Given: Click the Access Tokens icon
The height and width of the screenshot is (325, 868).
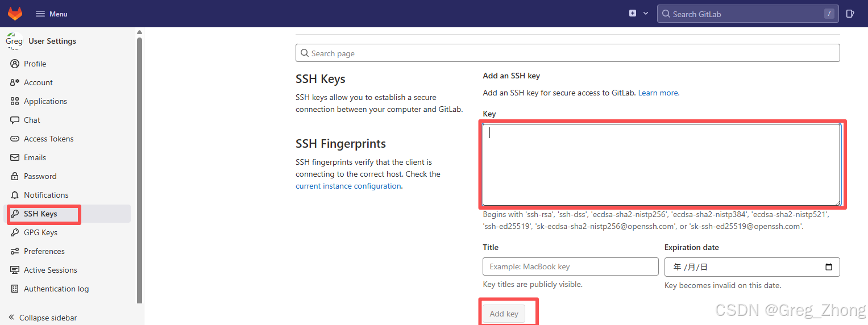Looking at the screenshot, I should pos(15,139).
